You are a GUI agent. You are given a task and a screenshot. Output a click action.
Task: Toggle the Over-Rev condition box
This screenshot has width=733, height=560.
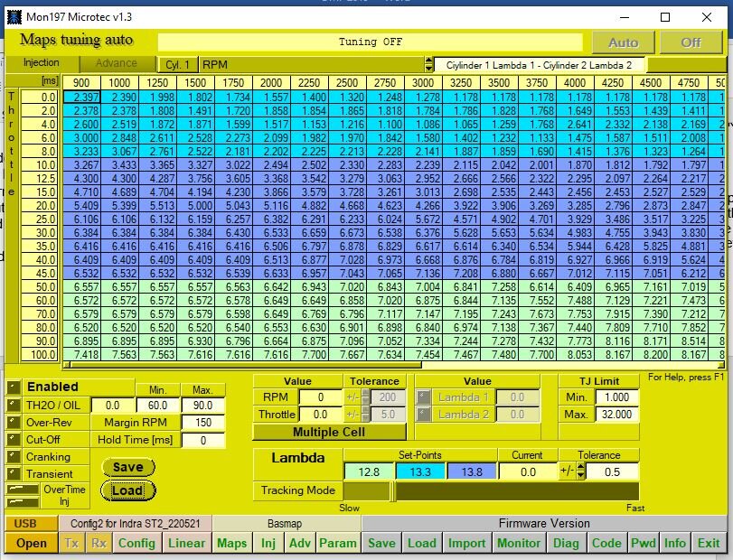[13, 422]
